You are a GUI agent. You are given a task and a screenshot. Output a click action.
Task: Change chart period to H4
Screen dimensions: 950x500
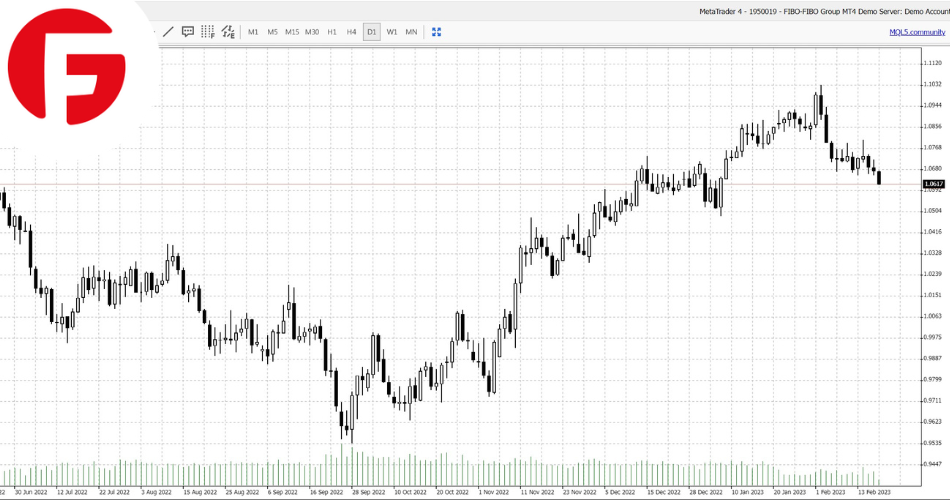click(351, 32)
